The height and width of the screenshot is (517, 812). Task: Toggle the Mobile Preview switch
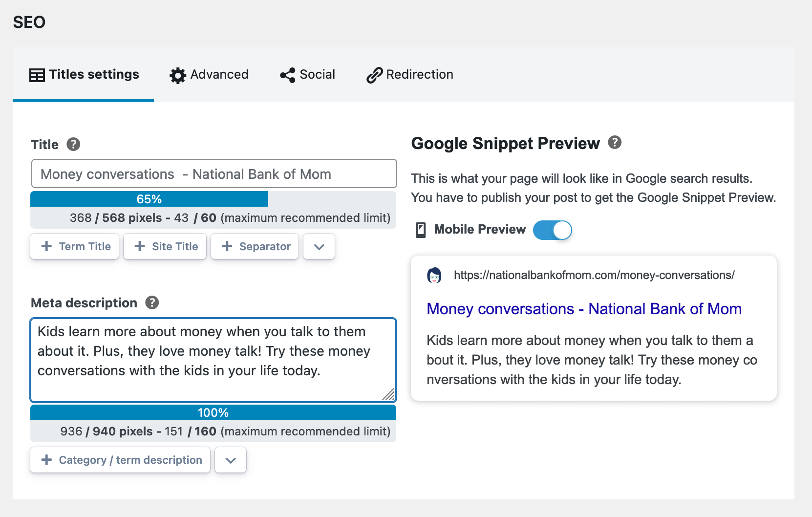553,230
